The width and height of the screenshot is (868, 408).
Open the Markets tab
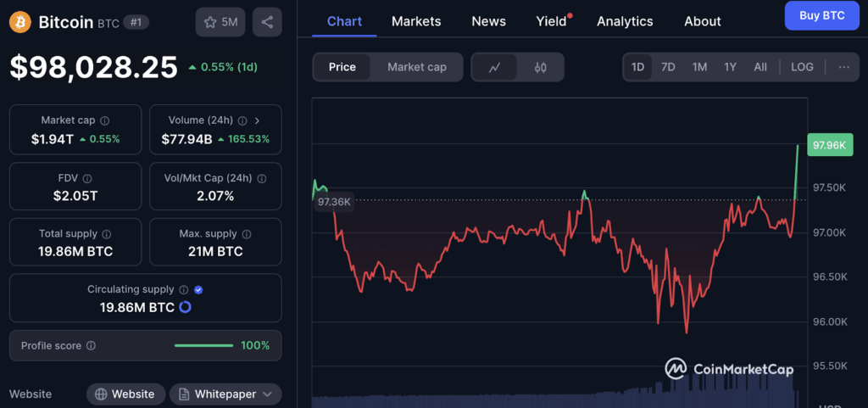416,21
